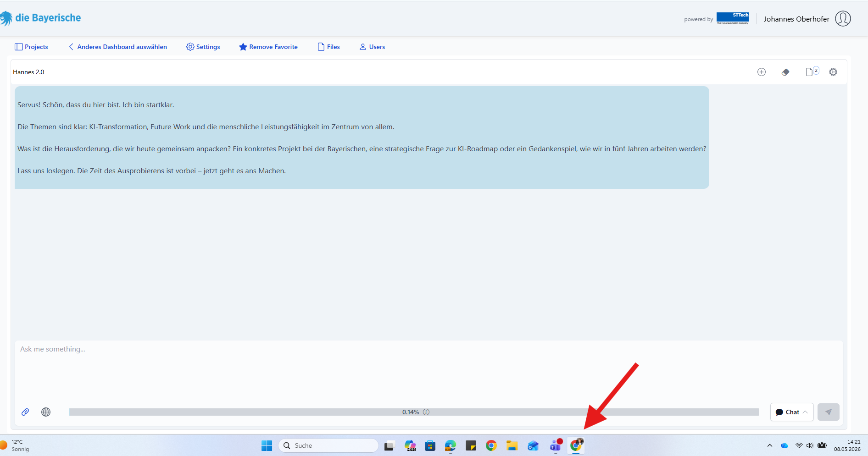The width and height of the screenshot is (868, 456).
Task: Click the Windows Start button
Action: 267,445
